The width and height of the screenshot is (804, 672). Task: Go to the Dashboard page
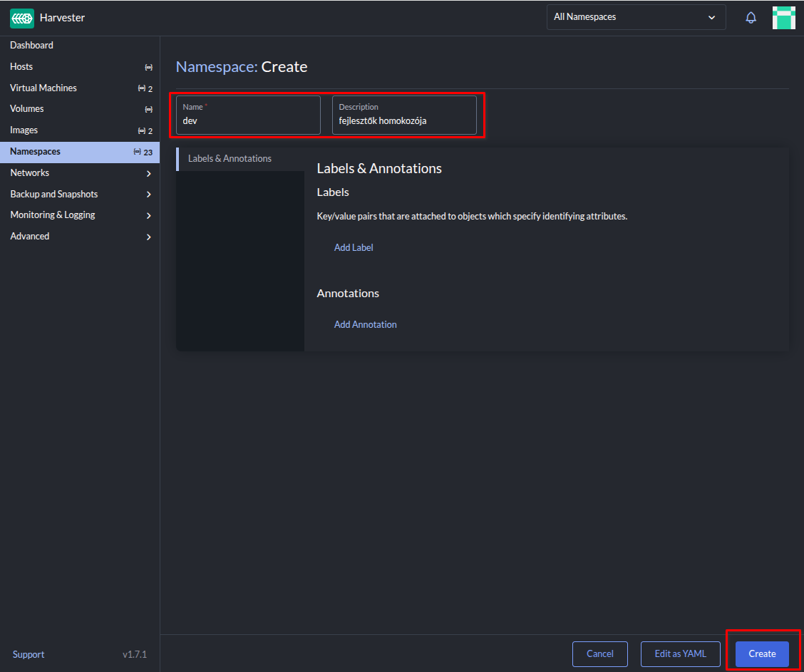coord(32,46)
